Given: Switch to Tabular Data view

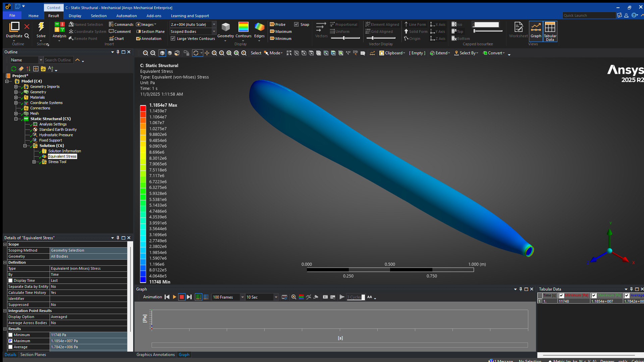Looking at the screenshot, I should pyautogui.click(x=549, y=31).
